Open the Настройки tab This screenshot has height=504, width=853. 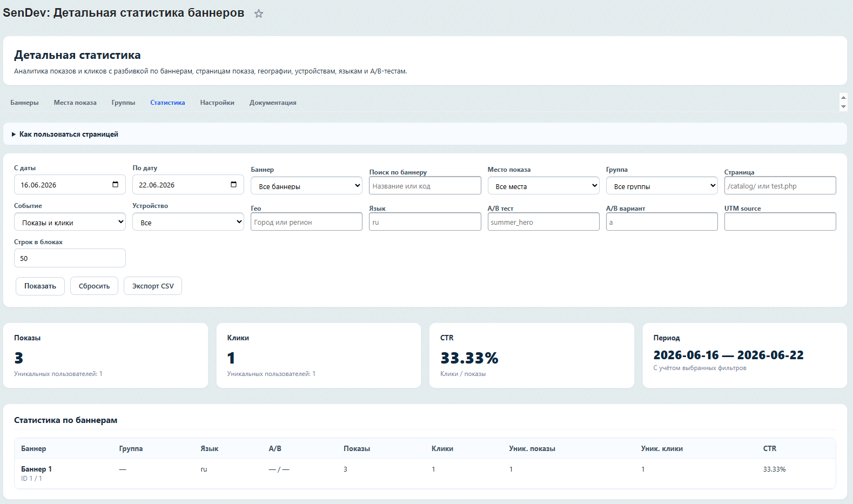coord(217,103)
